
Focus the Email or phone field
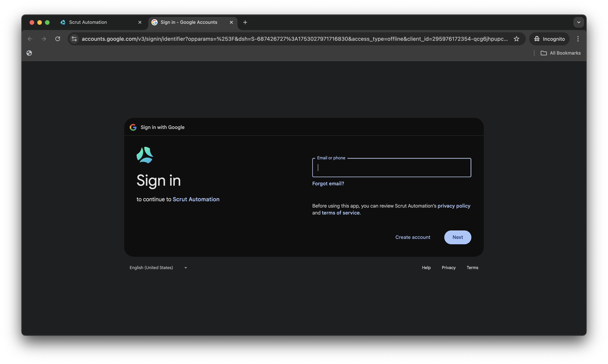[x=391, y=168]
